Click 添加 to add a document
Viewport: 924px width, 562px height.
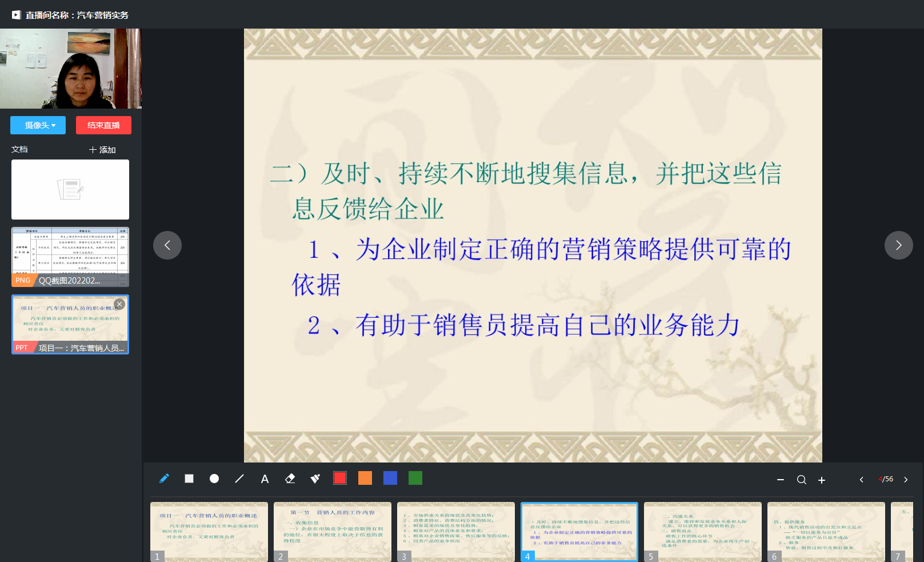(102, 150)
